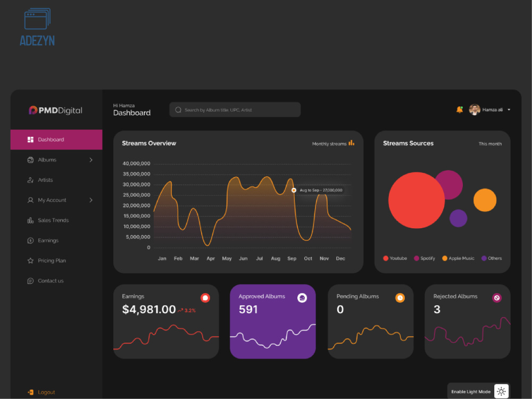Open the Earnings sidebar link
The height and width of the screenshot is (399, 532).
point(56,240)
